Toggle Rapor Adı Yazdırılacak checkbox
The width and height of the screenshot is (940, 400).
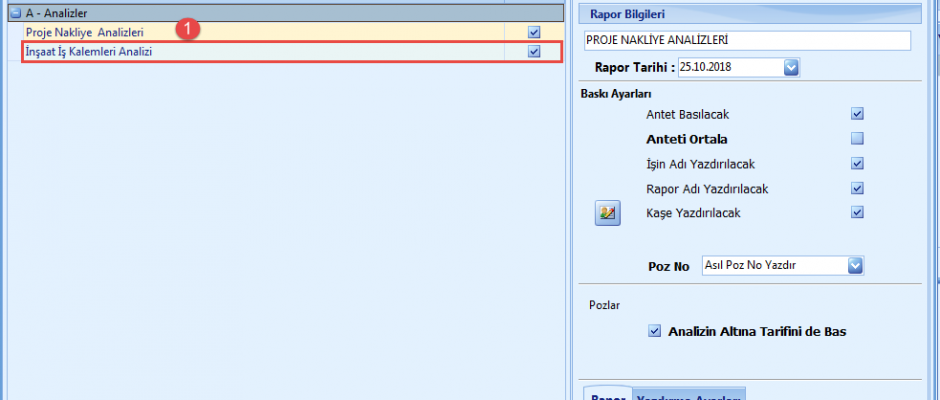click(x=857, y=188)
